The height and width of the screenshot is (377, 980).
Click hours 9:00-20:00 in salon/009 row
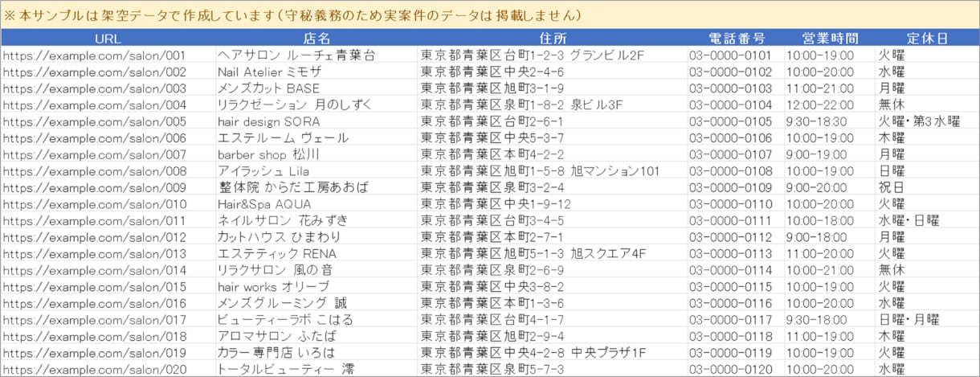(830, 187)
